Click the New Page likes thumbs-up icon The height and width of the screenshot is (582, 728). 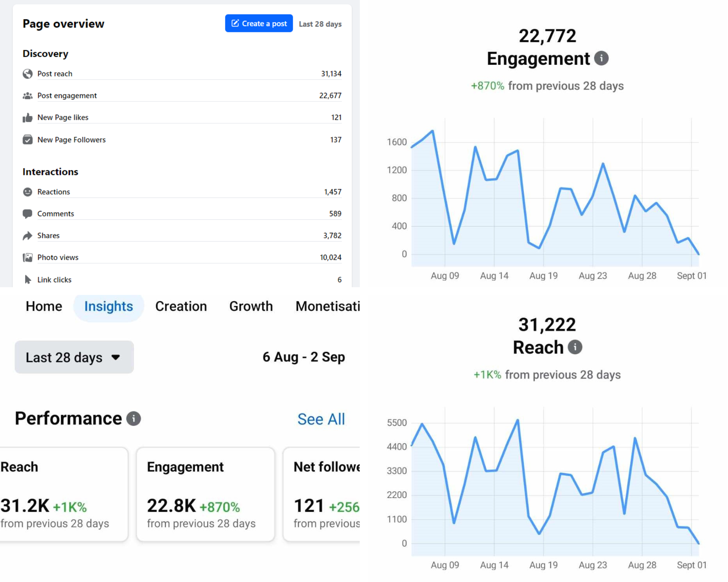(28, 117)
